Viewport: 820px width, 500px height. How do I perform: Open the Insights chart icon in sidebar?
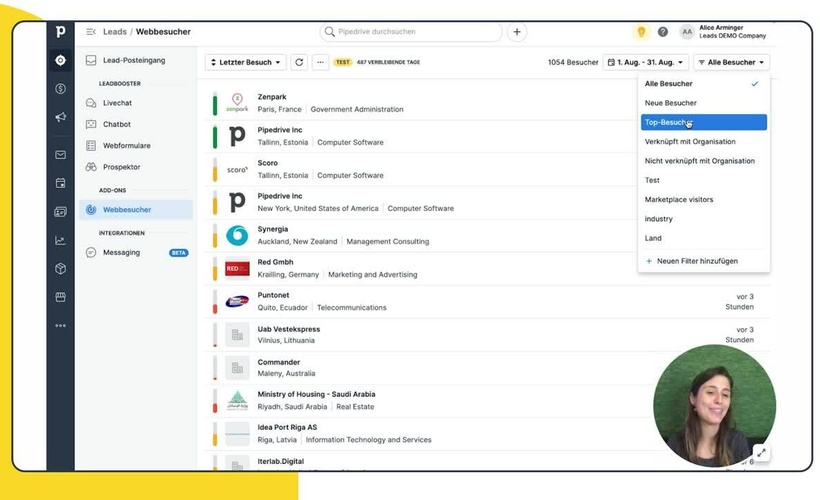[61, 240]
